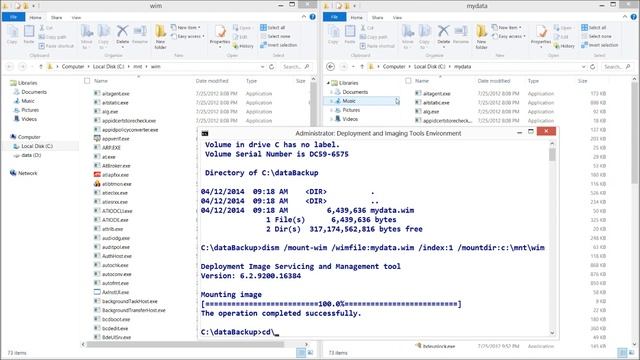This screenshot has width=640, height=360.
Task: Select bcdedit.exe in wim file list
Action: pos(115,328)
